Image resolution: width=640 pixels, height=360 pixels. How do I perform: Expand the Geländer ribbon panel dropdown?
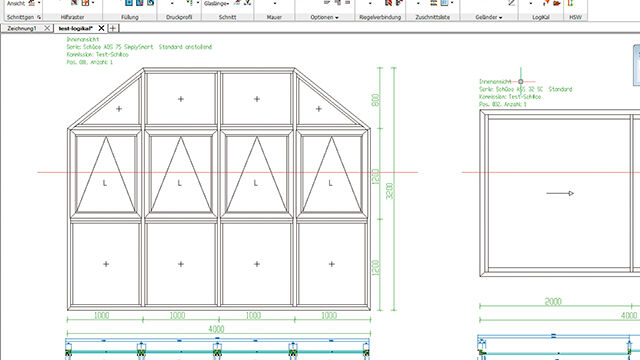489,17
